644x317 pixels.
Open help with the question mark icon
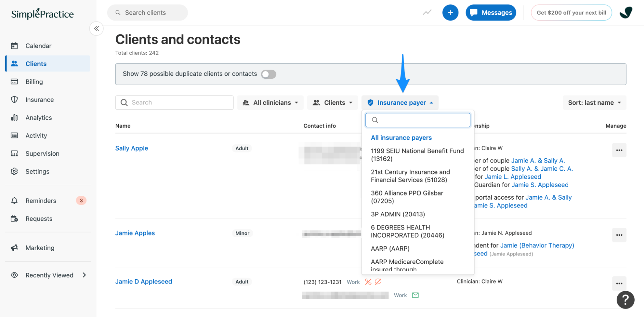pos(625,300)
